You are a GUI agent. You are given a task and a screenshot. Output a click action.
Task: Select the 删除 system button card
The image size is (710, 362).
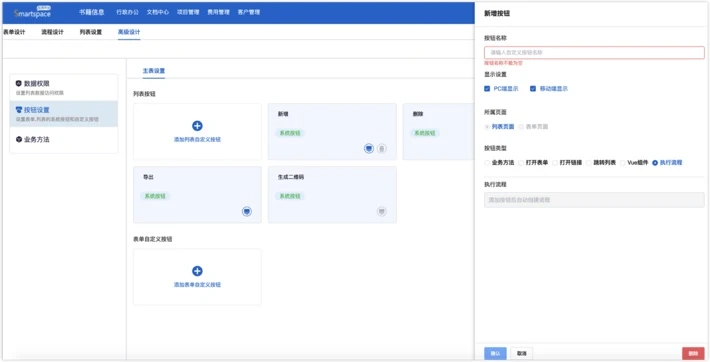tap(438, 131)
